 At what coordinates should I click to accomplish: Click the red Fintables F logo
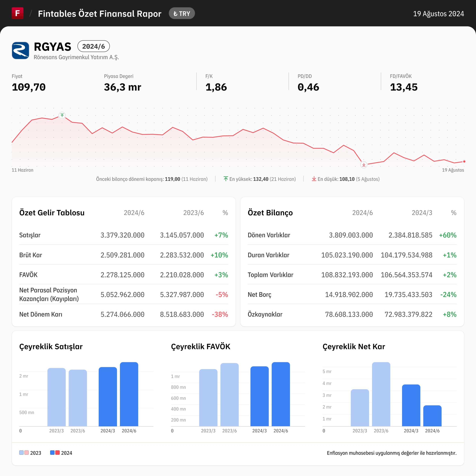(17, 13)
